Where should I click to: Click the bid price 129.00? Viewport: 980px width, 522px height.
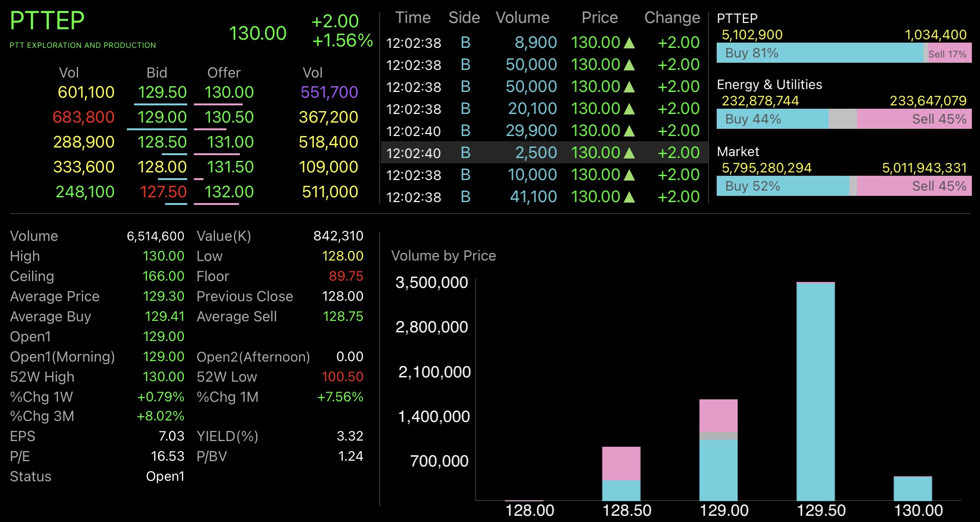162,117
